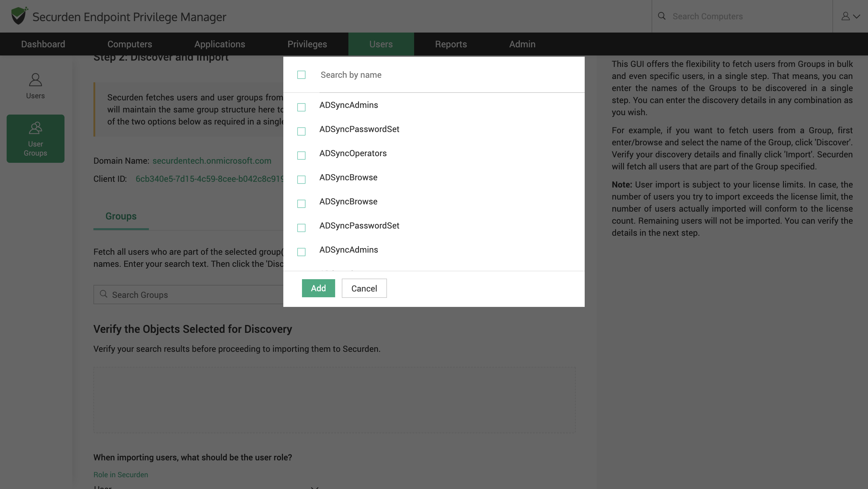The image size is (868, 489).
Task: Click the Client ID value link
Action: click(x=209, y=179)
